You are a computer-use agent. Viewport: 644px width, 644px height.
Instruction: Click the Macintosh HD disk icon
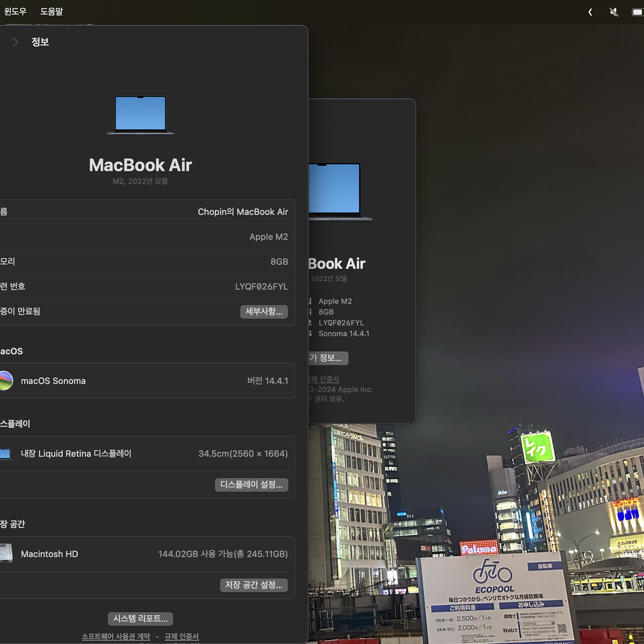point(6,554)
